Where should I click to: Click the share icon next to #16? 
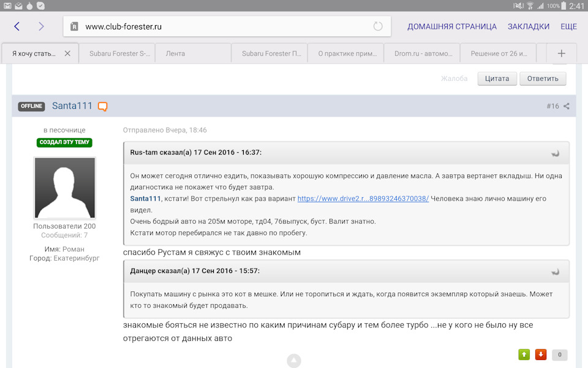click(x=567, y=106)
